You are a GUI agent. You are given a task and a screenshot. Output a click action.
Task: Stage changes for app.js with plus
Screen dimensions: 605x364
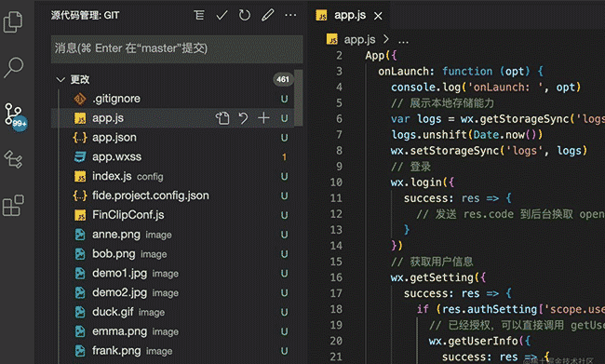pyautogui.click(x=263, y=118)
